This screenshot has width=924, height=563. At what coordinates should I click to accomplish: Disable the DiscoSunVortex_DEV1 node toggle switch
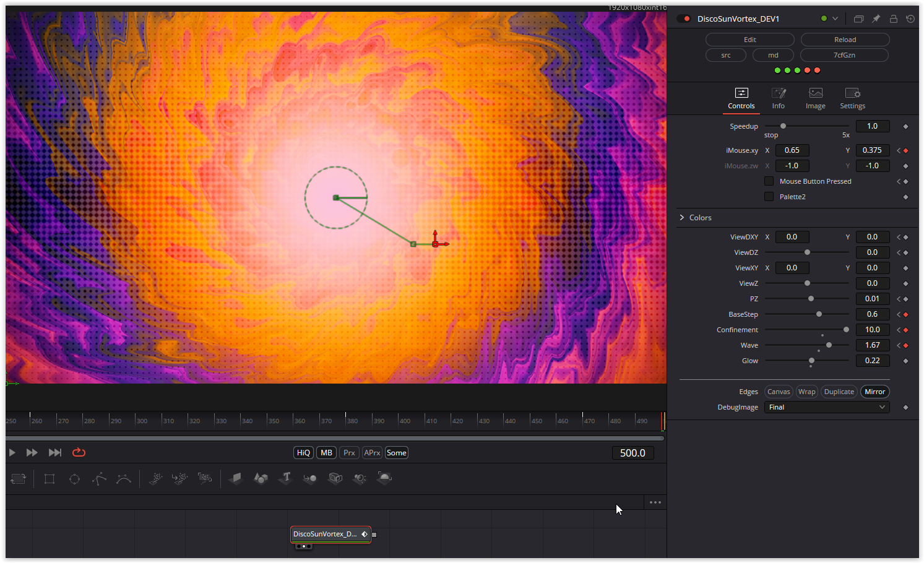(x=683, y=19)
